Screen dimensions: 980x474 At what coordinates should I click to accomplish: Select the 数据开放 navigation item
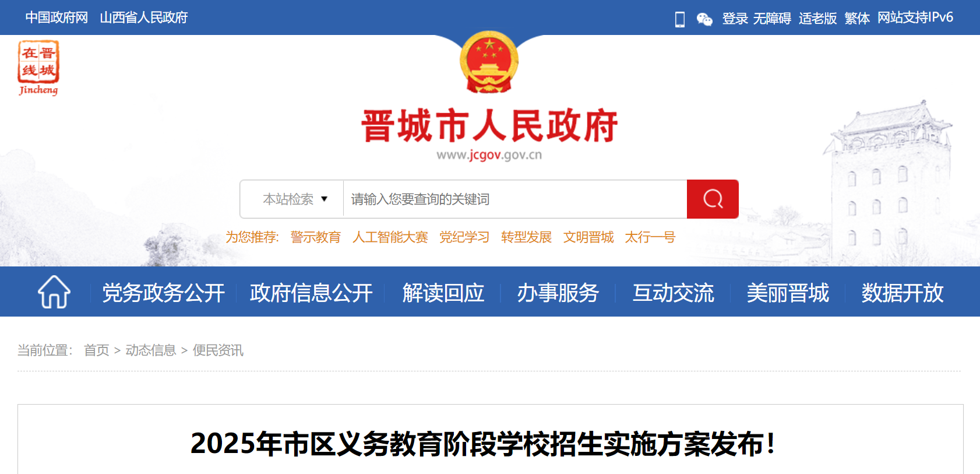[903, 293]
